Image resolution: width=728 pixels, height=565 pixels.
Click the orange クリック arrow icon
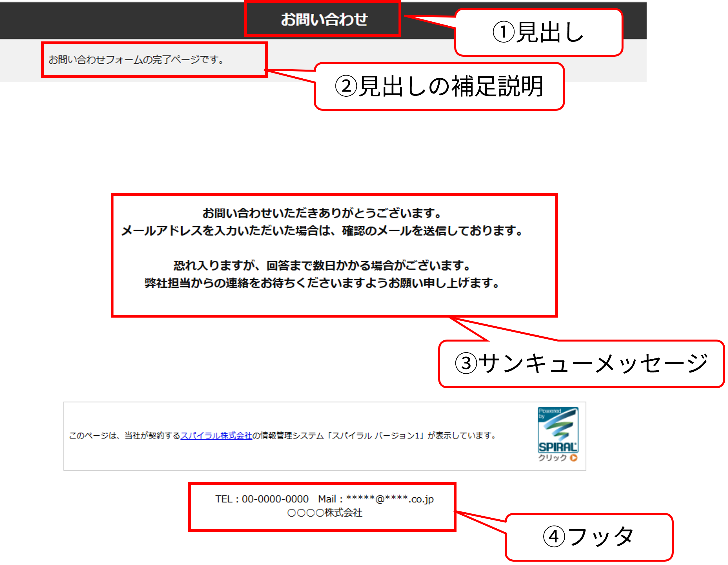click(574, 458)
